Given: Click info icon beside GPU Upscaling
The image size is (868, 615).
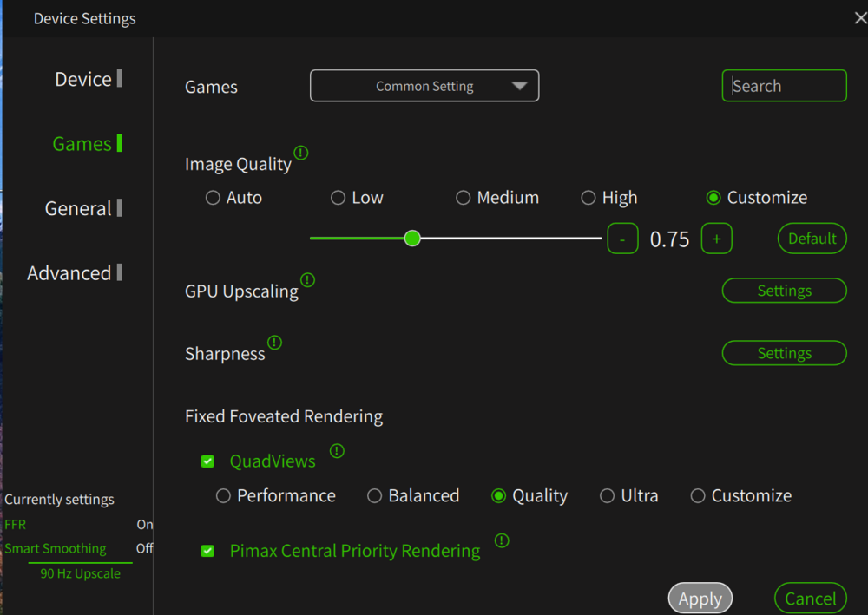Looking at the screenshot, I should coord(307,280).
